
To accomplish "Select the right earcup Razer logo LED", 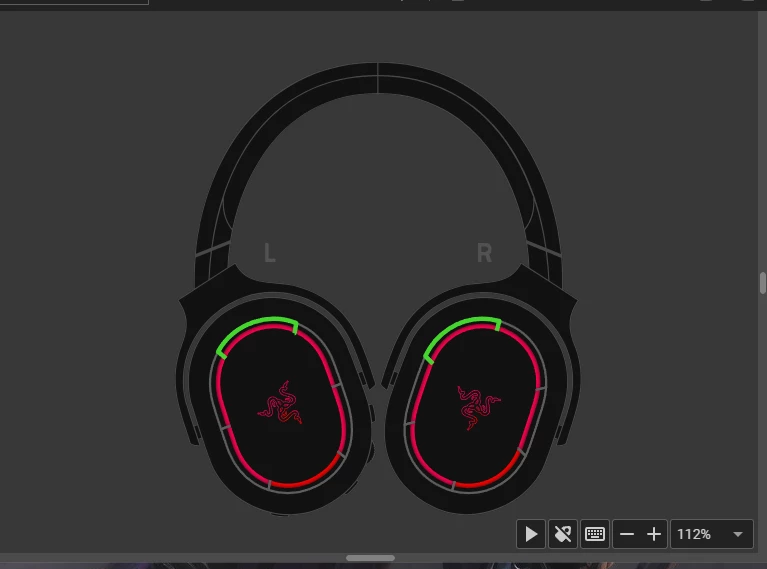I will 478,407.
